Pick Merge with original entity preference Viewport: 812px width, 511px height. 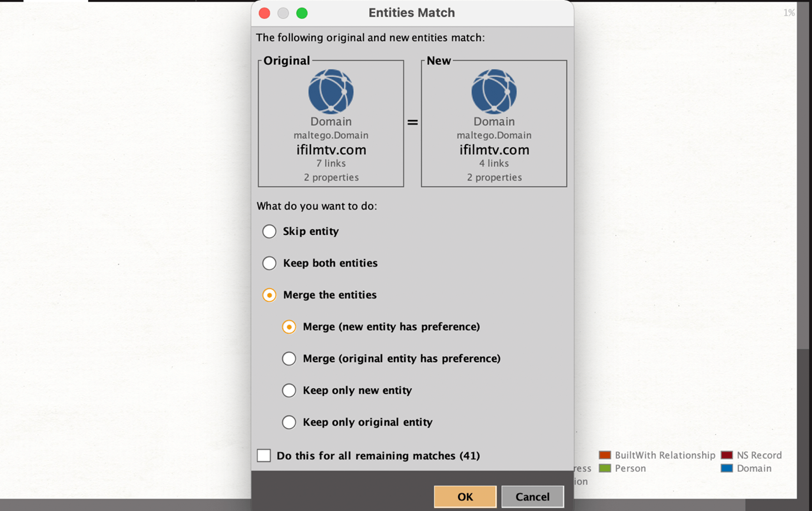click(289, 359)
